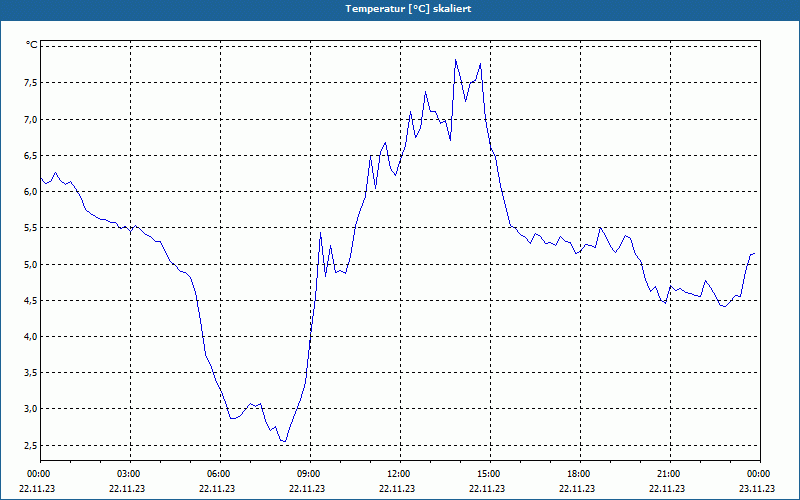Click the curve's endpoint before midnight 23.11.23
The height and width of the screenshot is (500, 800).
click(754, 254)
